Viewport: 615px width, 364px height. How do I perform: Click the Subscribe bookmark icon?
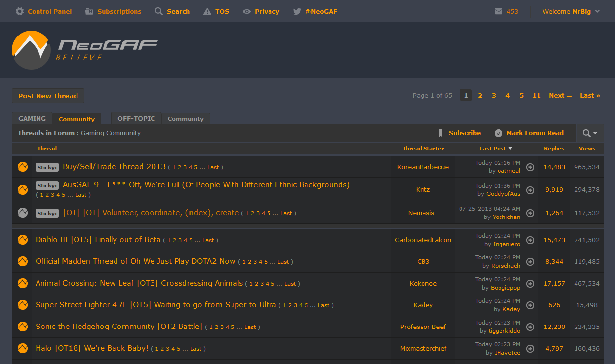441,133
